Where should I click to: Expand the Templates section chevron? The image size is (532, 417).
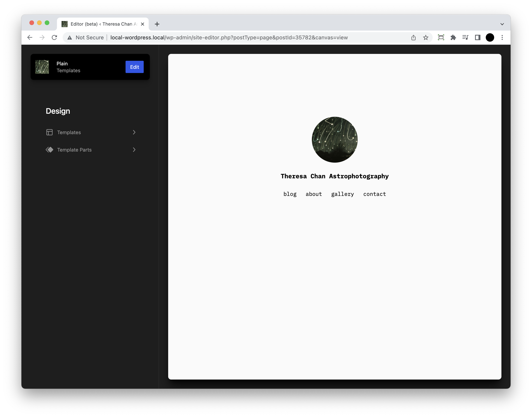(x=135, y=132)
